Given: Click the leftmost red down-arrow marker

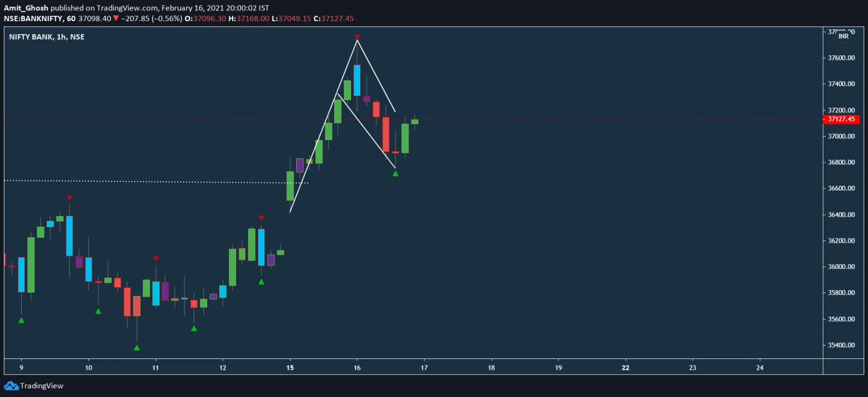Looking at the screenshot, I should coord(69,198).
